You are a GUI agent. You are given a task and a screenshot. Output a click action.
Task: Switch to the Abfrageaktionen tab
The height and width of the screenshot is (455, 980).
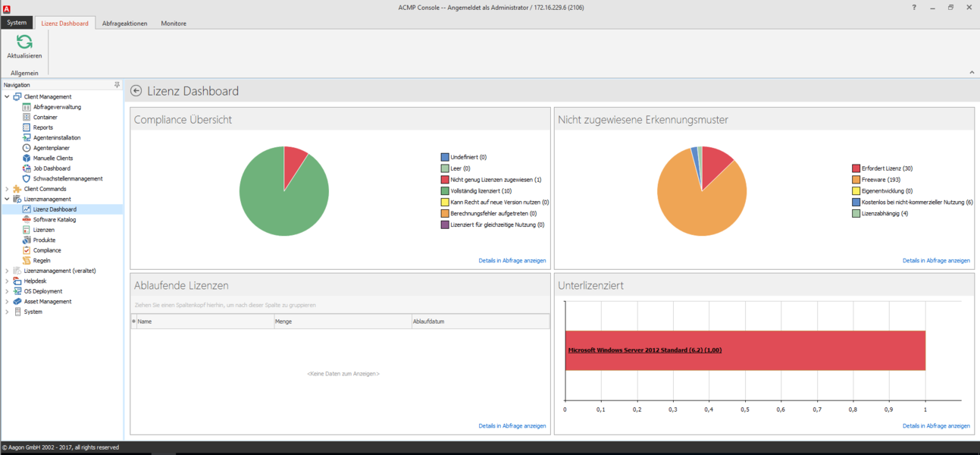tap(124, 24)
